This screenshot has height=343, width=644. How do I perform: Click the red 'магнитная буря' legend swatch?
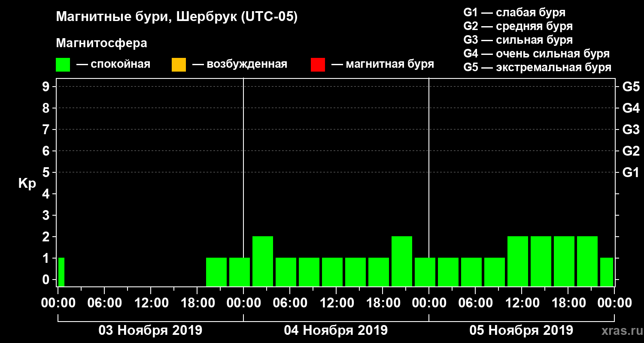point(318,65)
